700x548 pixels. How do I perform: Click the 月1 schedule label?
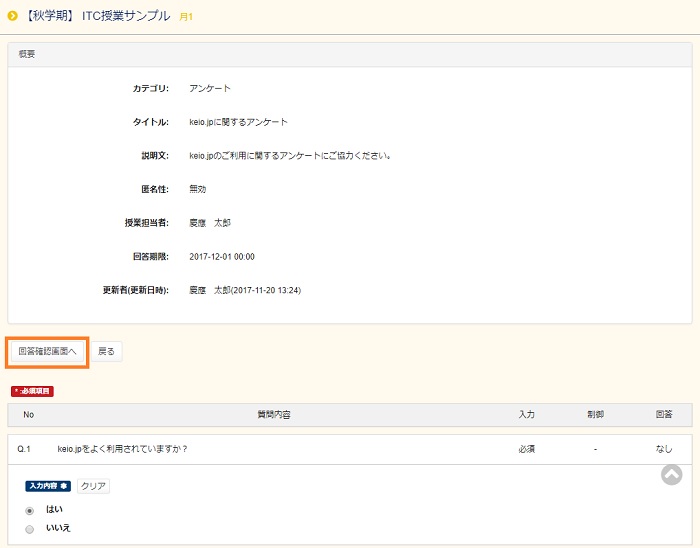[x=186, y=17]
